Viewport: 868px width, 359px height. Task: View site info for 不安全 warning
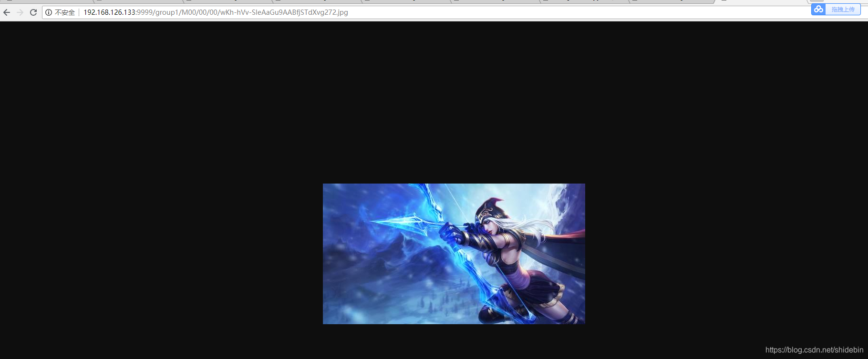coord(60,12)
